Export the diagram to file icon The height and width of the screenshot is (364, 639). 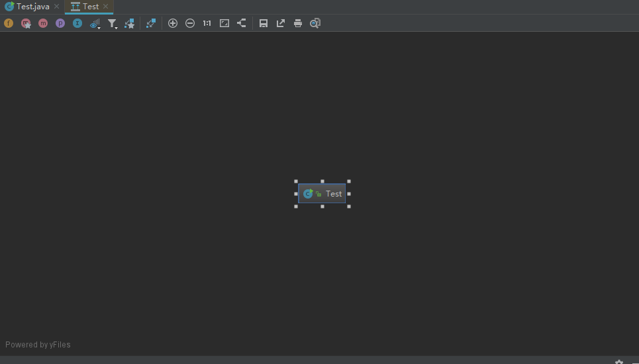(281, 23)
